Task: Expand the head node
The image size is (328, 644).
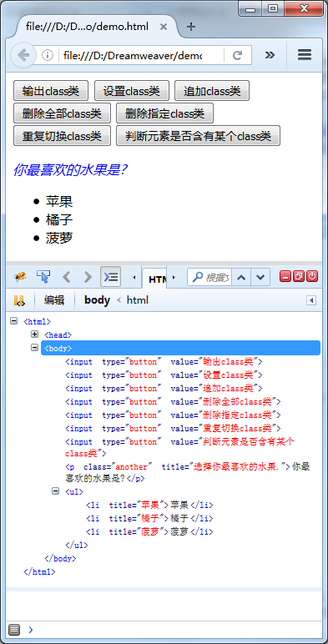Action: coord(34,335)
